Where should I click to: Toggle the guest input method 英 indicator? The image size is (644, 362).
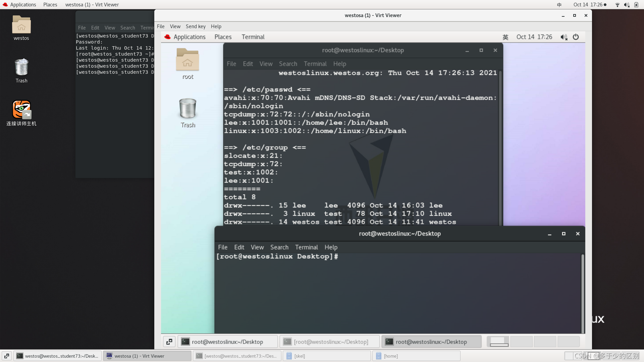point(505,37)
